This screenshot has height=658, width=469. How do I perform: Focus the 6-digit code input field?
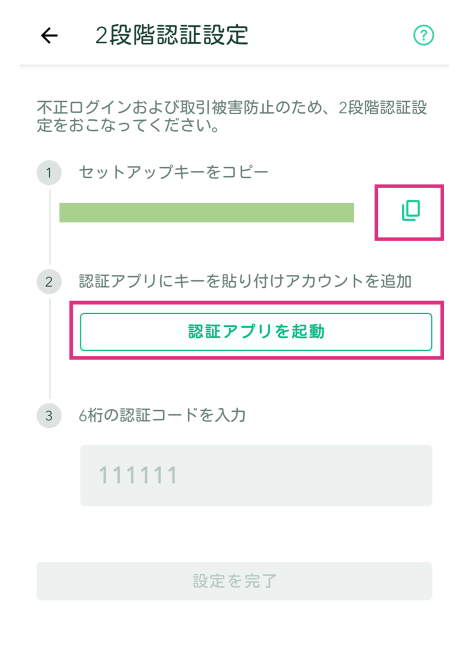point(256,475)
